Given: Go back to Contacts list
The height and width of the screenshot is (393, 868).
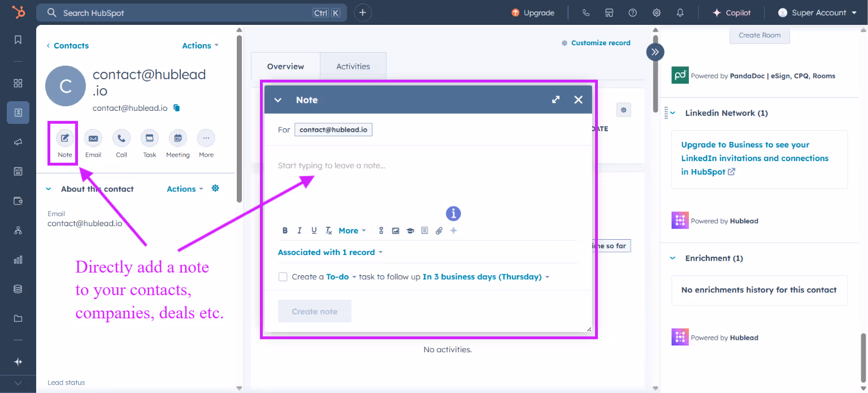Looking at the screenshot, I should click(x=67, y=46).
